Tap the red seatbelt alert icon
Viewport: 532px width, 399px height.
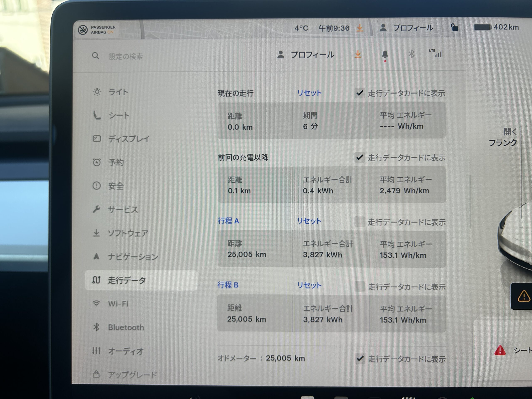[x=500, y=350]
